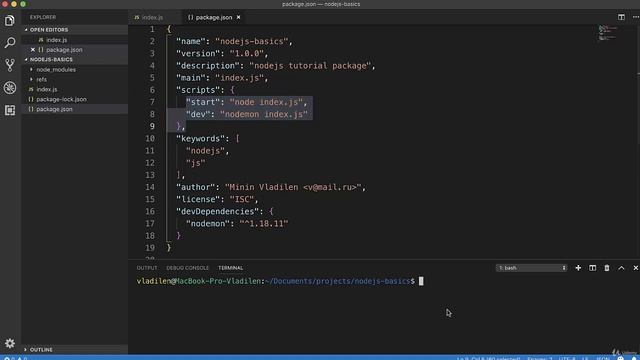Click the "js" keyword entry
This screenshot has width=640, height=360.
tap(196, 163)
